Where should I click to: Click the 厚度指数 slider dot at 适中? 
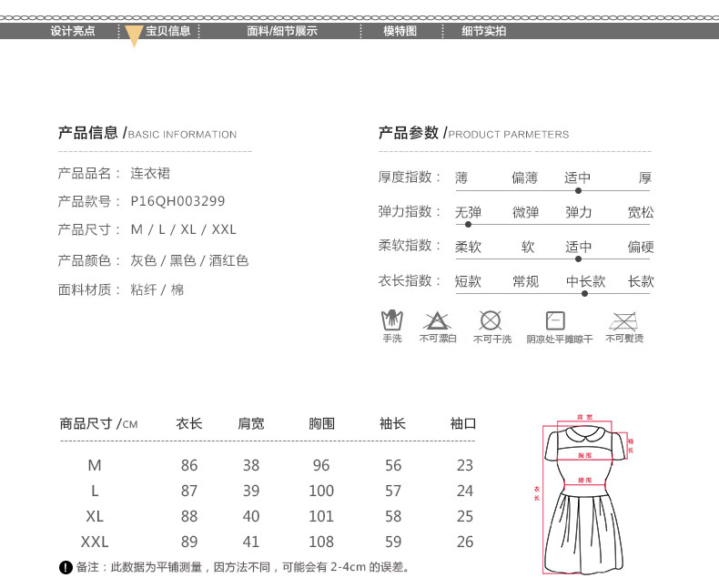click(578, 190)
